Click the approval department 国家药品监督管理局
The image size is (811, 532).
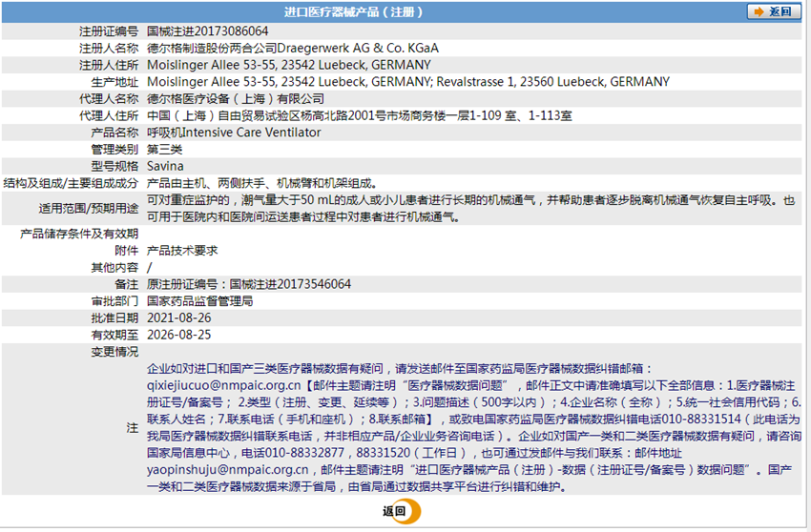[199, 301]
